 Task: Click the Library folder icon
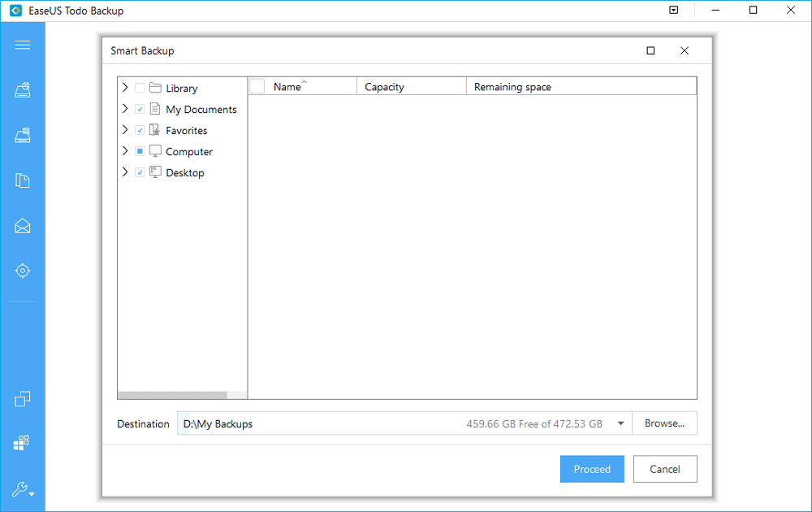[155, 88]
